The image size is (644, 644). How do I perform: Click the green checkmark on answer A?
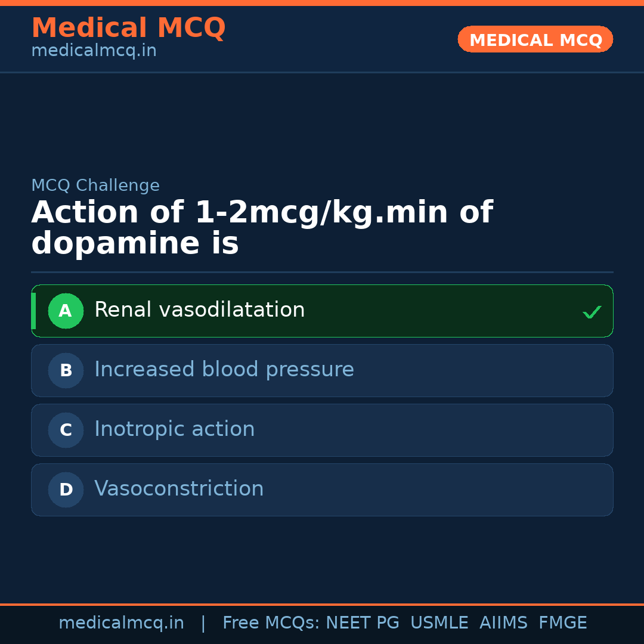[x=592, y=312]
